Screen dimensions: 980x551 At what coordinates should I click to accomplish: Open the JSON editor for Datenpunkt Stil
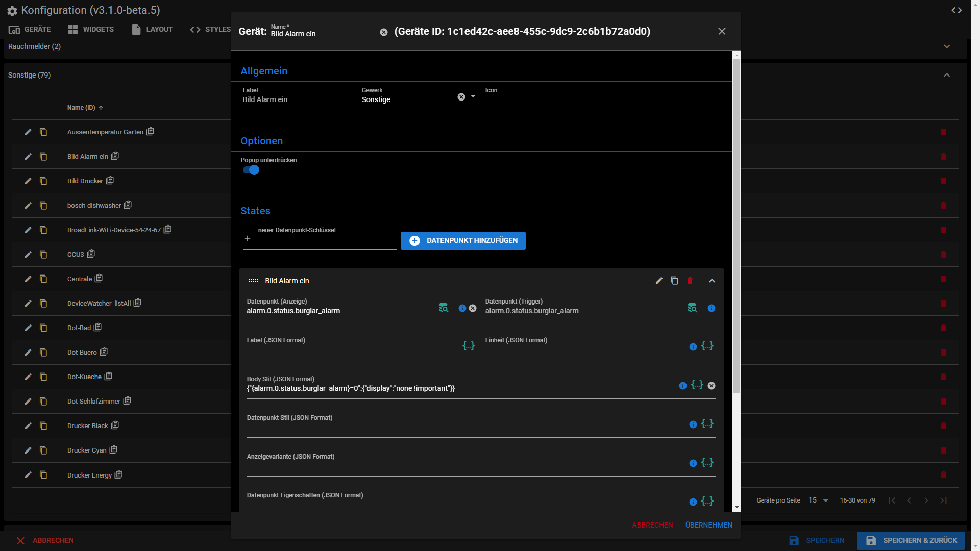(707, 423)
